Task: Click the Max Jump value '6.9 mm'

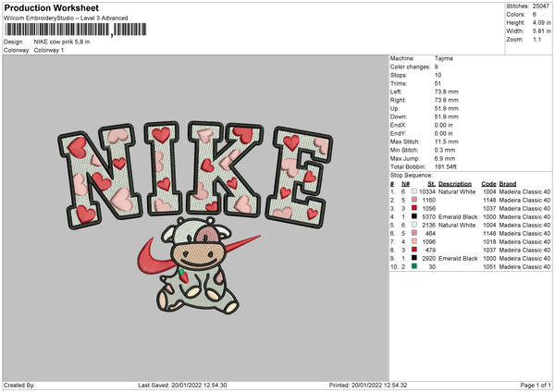Action: pos(445,158)
